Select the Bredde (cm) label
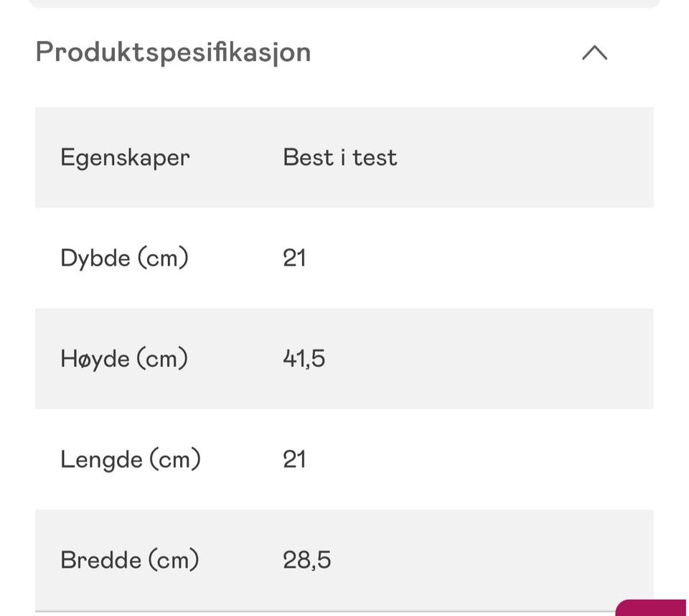 129,559
